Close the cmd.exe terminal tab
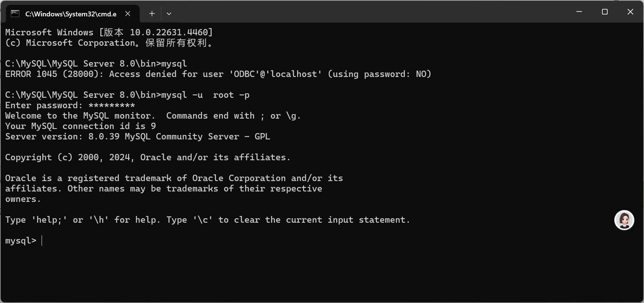This screenshot has width=644, height=303. (x=128, y=14)
